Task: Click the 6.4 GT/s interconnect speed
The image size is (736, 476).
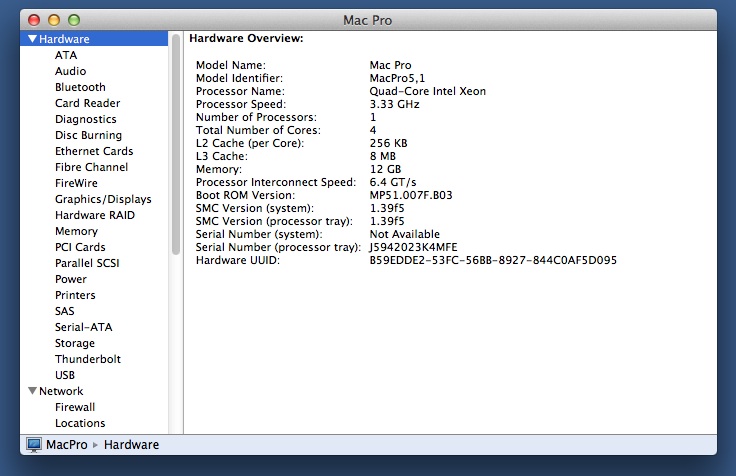Action: pos(393,182)
